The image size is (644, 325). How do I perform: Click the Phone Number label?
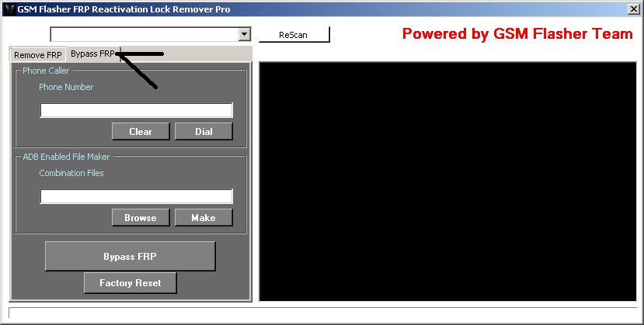tap(66, 87)
